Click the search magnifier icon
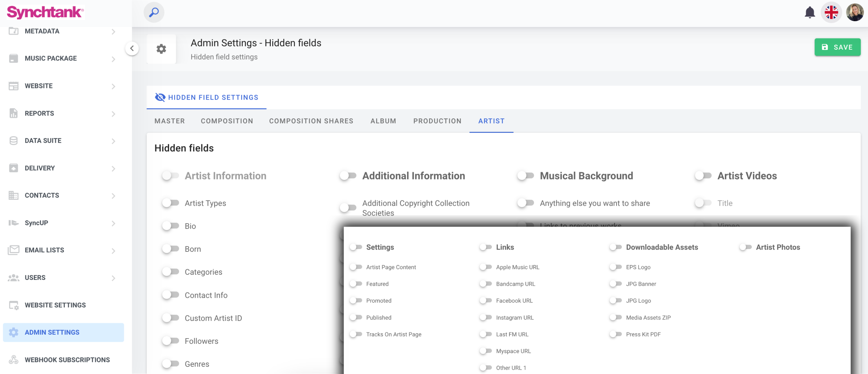The height and width of the screenshot is (374, 868). click(154, 12)
